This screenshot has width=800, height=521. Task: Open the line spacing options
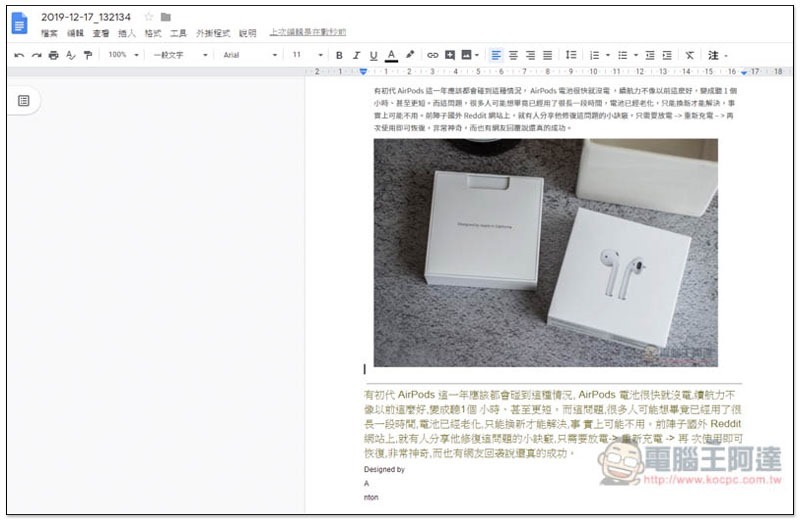pos(571,55)
